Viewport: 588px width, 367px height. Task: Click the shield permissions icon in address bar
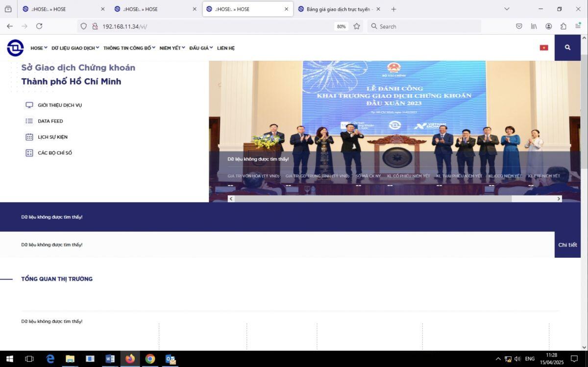pos(83,26)
